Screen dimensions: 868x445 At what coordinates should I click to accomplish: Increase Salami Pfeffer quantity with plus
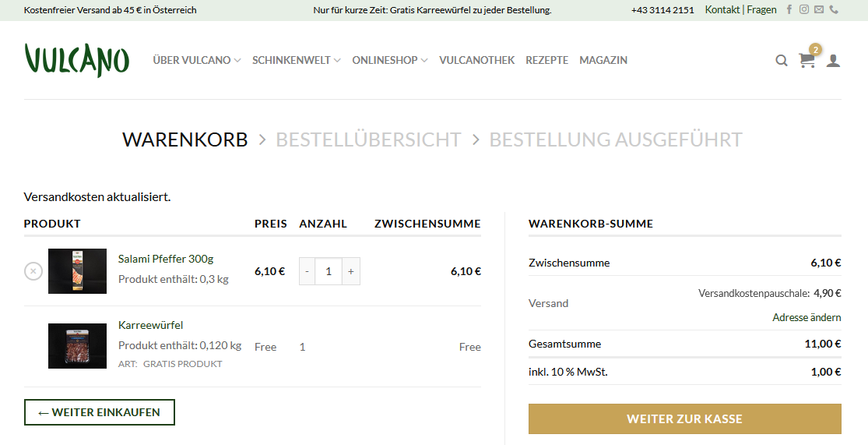pos(350,271)
